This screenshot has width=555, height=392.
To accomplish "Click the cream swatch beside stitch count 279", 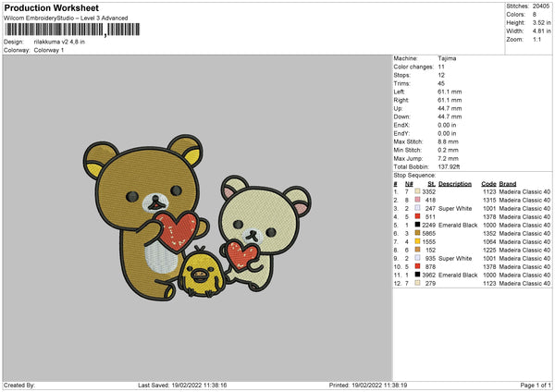I will tap(417, 283).
